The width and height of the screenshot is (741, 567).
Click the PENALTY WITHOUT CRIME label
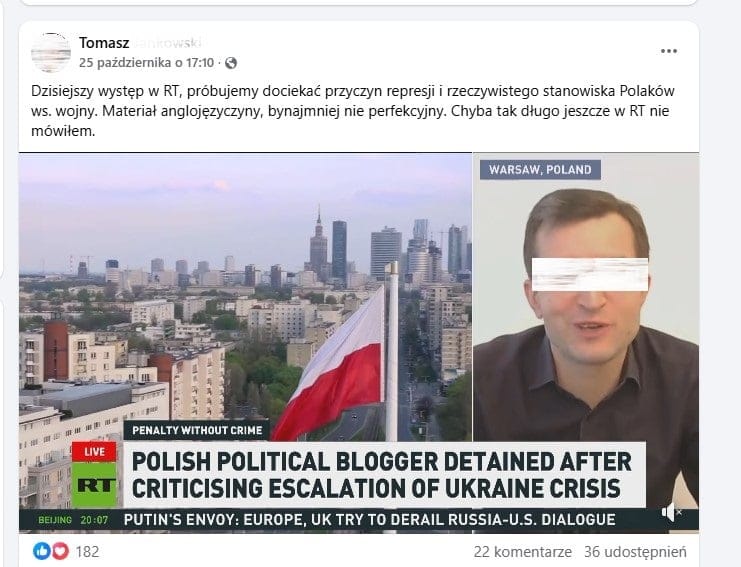click(197, 430)
